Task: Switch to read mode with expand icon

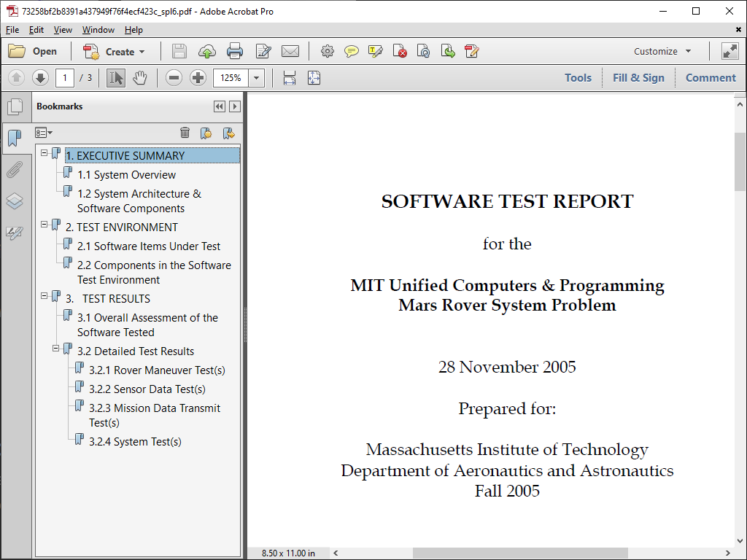Action: tap(729, 51)
